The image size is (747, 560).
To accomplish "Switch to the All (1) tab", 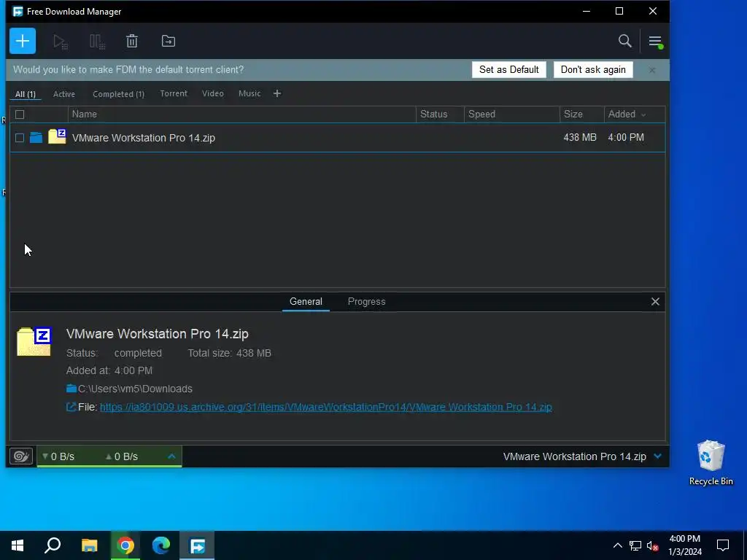I will point(26,94).
